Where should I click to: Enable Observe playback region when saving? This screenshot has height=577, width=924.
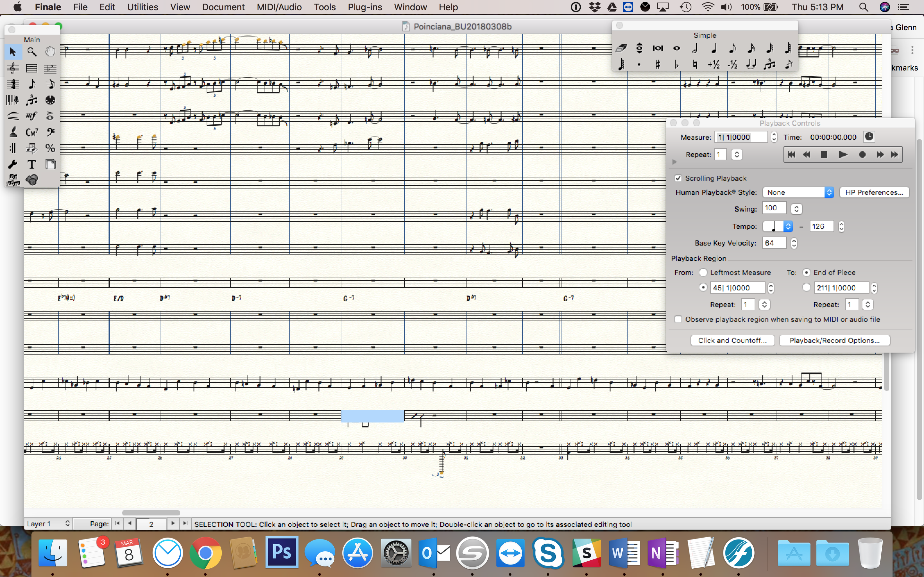[678, 319]
